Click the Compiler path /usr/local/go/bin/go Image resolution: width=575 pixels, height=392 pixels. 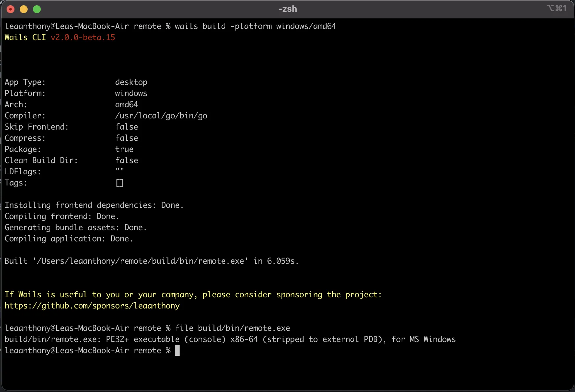(x=161, y=115)
